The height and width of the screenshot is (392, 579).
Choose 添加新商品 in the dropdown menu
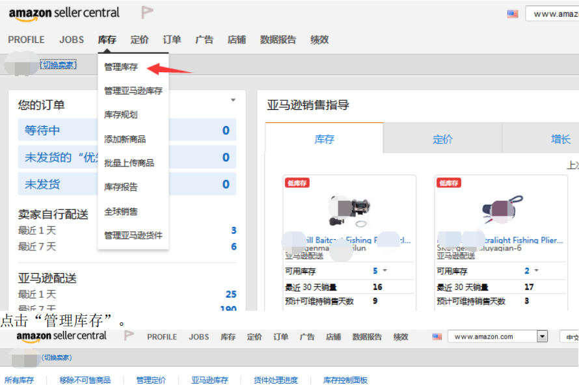click(x=125, y=139)
